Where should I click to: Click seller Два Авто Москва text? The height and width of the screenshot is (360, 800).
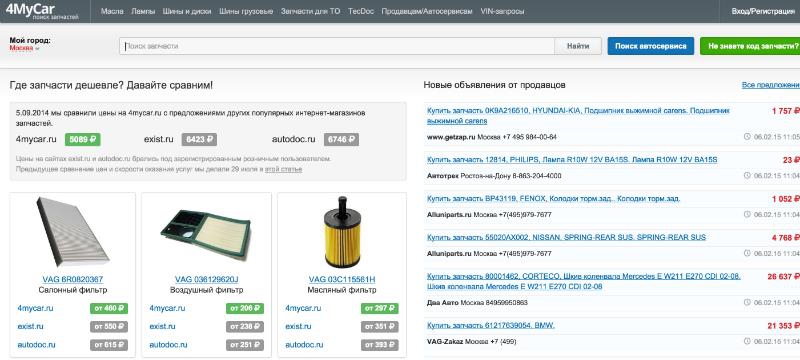pos(477,302)
